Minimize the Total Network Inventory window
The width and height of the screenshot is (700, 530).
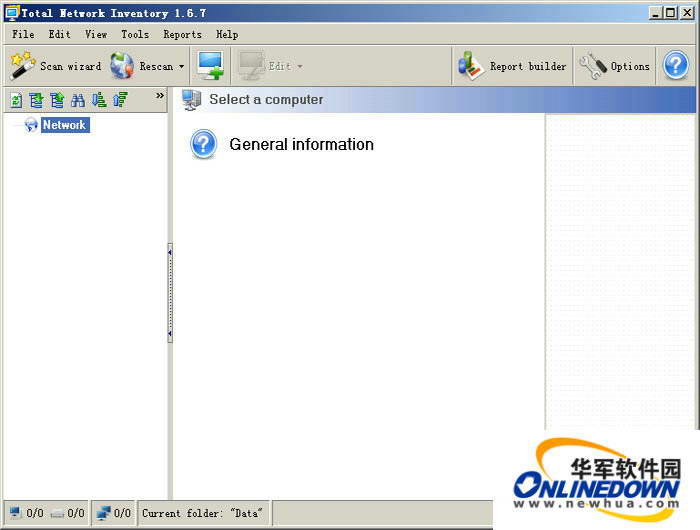pyautogui.click(x=655, y=13)
